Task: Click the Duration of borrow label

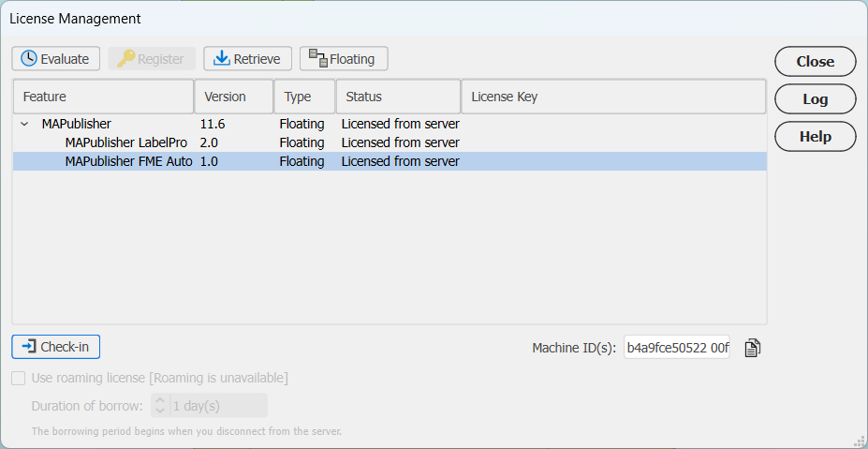Action: [87, 406]
